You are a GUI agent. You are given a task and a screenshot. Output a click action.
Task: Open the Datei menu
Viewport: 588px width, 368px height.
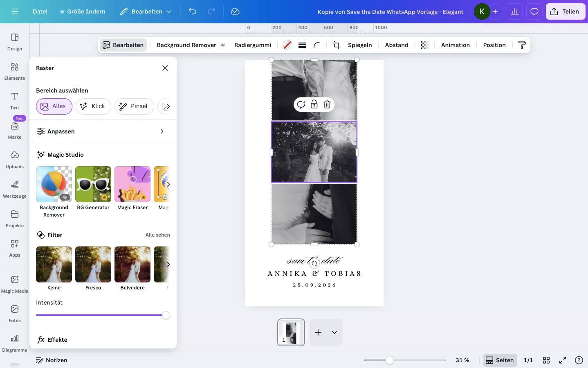[40, 11]
